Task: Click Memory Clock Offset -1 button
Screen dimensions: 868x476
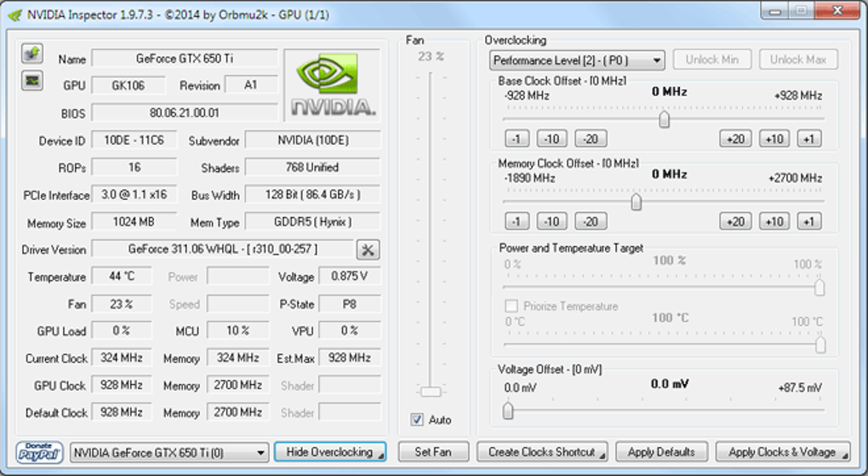Action: [x=517, y=221]
